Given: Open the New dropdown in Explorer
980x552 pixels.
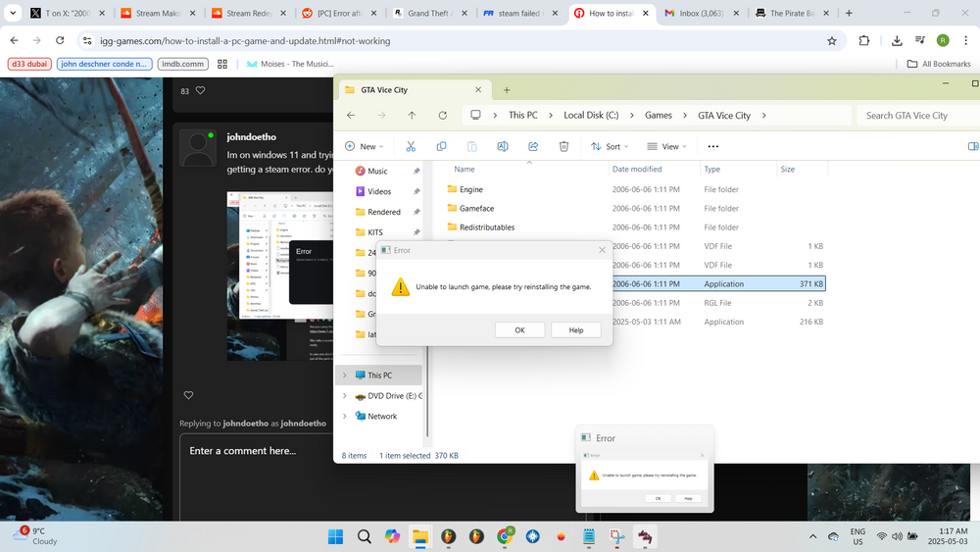Looking at the screenshot, I should click(365, 146).
